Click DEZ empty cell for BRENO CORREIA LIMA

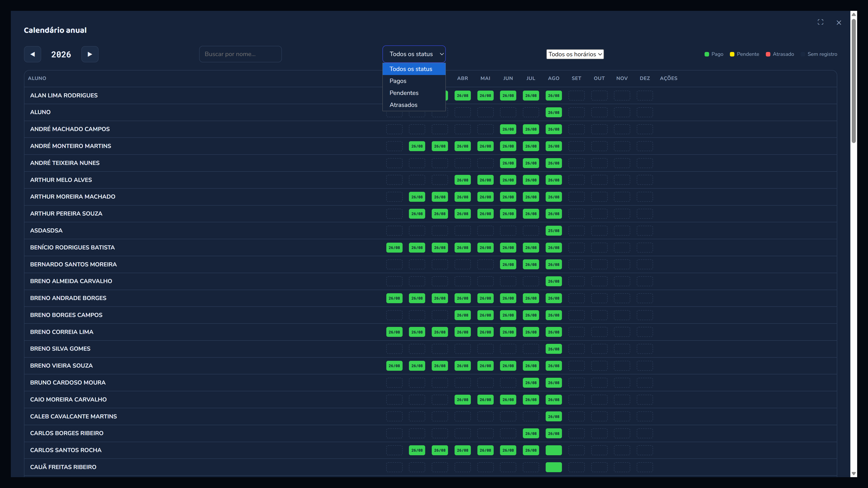pyautogui.click(x=645, y=332)
